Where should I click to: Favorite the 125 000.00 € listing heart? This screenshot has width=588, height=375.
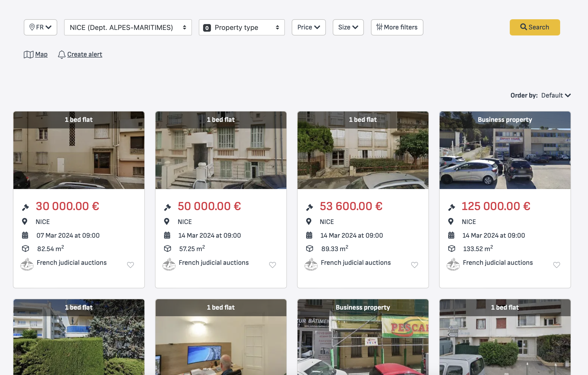(x=557, y=265)
